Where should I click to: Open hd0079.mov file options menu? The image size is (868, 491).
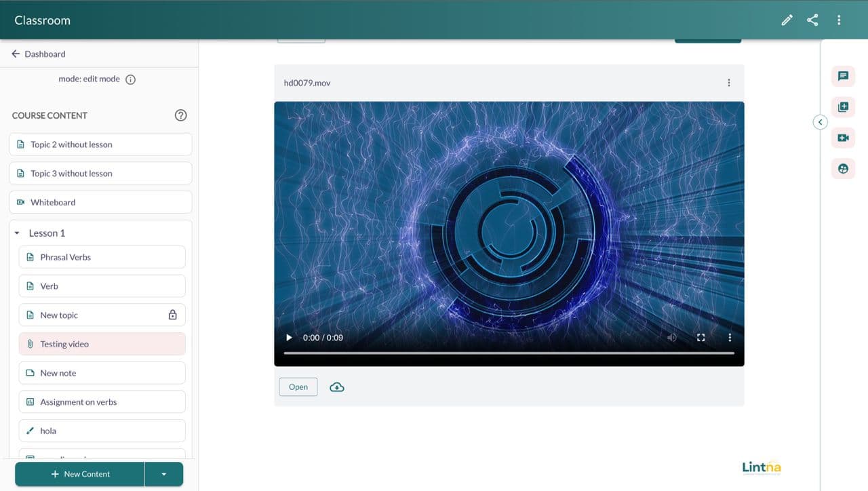tap(729, 83)
